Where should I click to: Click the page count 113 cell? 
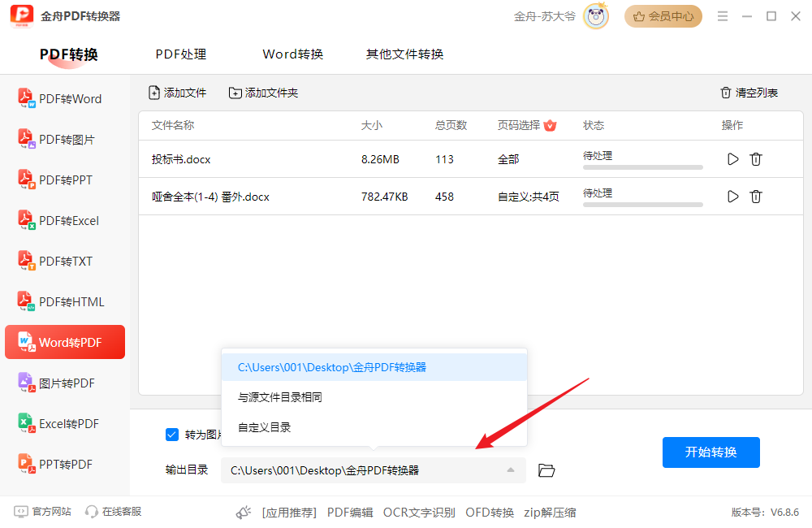444,159
